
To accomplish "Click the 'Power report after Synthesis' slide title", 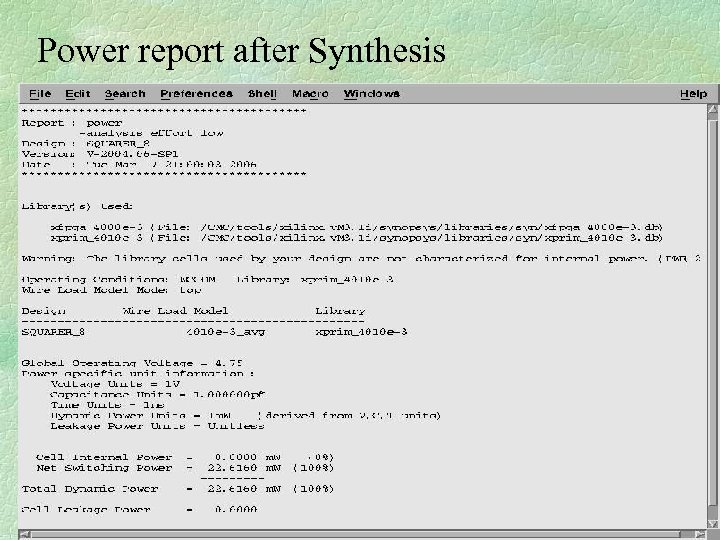I will [242, 51].
